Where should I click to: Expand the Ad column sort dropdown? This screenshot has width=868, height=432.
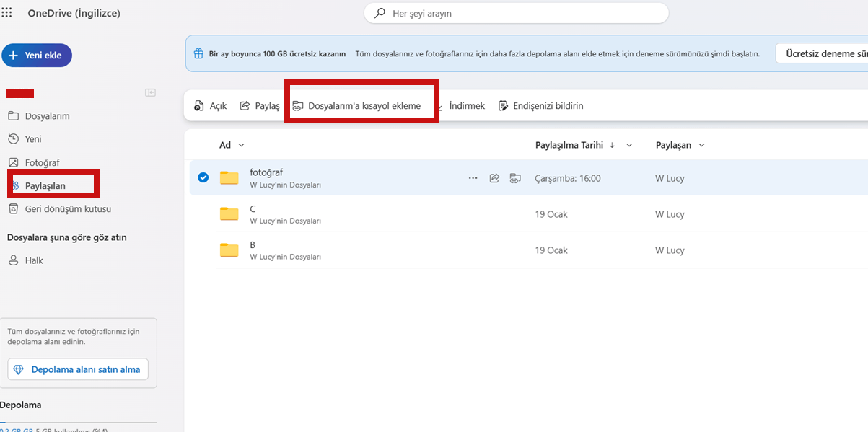click(242, 145)
